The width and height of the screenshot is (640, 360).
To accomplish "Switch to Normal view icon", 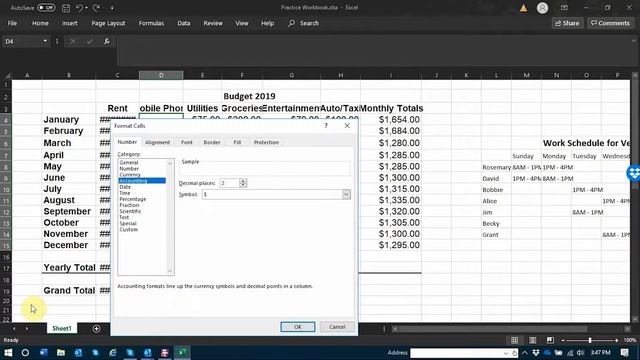I will tap(514, 340).
